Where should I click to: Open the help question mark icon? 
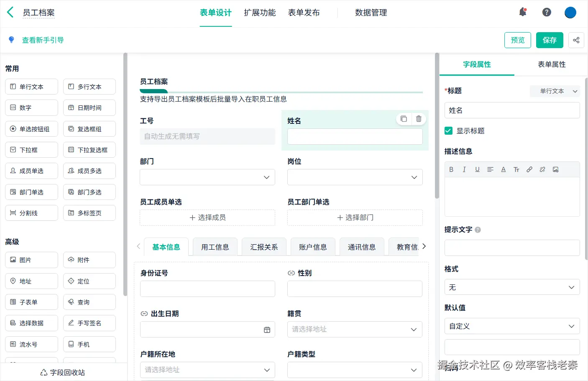[547, 12]
